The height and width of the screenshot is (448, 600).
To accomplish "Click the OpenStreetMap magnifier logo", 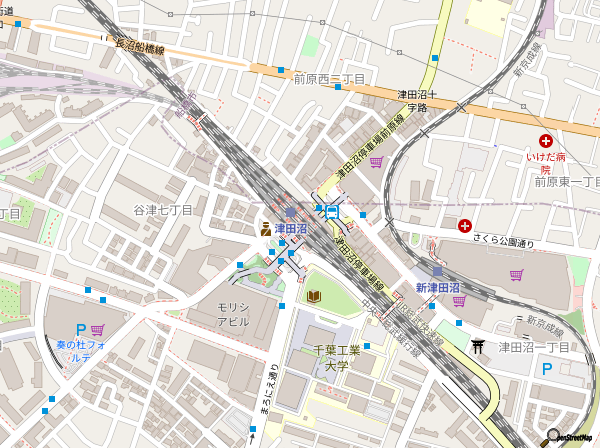I will coord(549,436).
